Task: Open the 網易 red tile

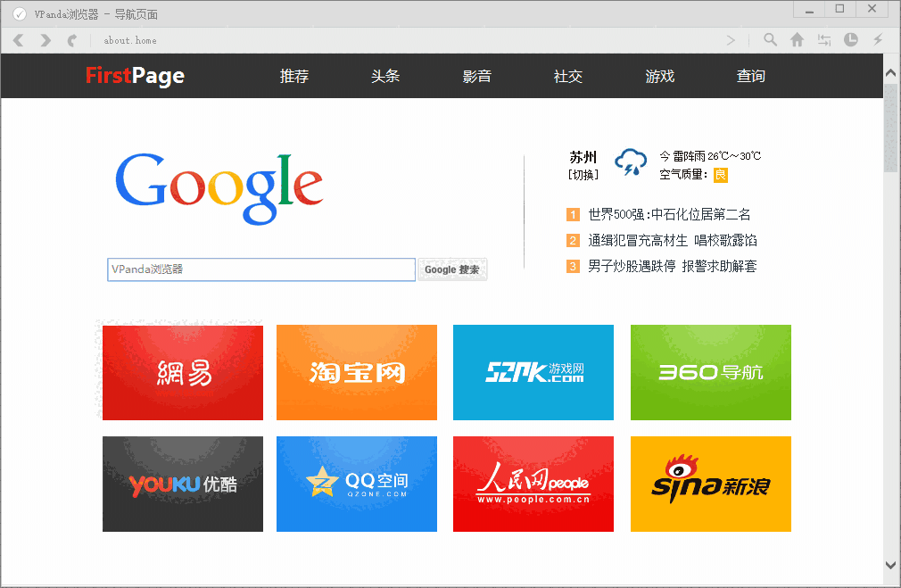Action: [x=183, y=372]
